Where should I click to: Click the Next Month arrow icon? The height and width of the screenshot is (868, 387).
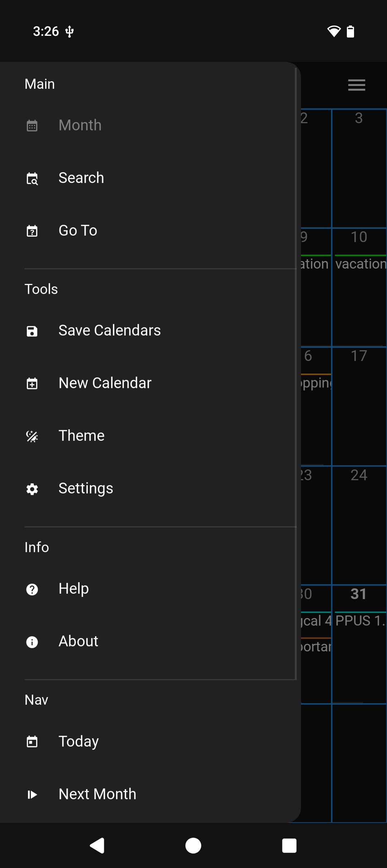[32, 795]
